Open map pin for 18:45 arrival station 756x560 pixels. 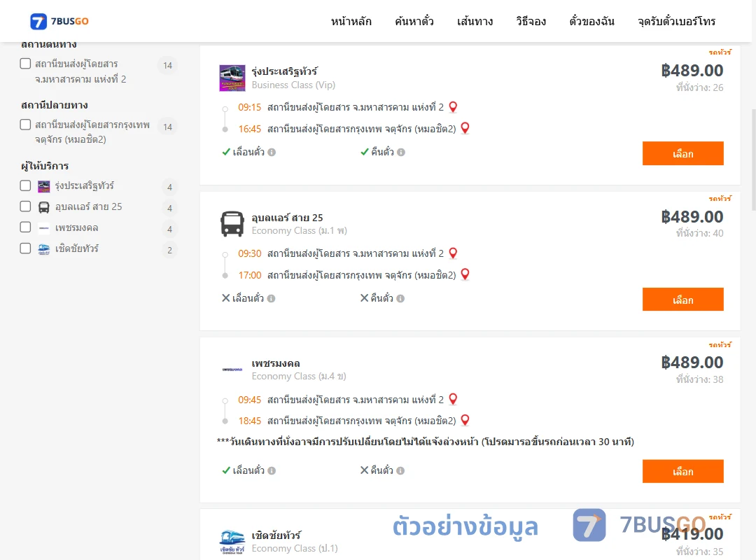tap(465, 420)
